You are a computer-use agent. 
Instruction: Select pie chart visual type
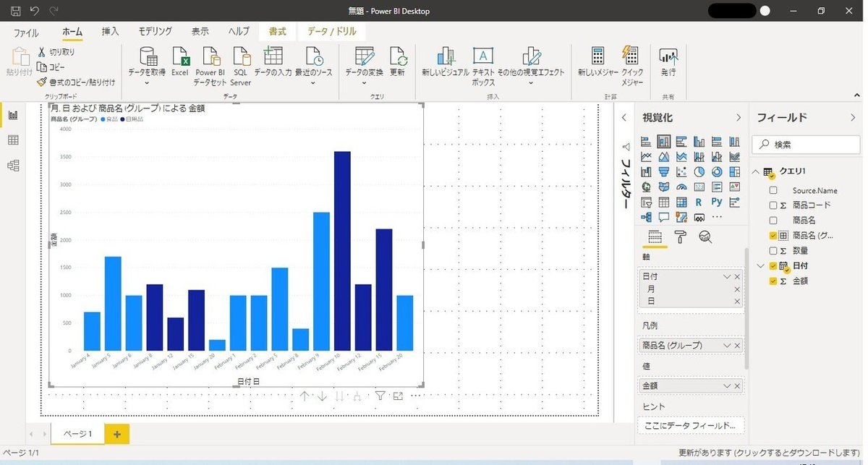coord(699,172)
